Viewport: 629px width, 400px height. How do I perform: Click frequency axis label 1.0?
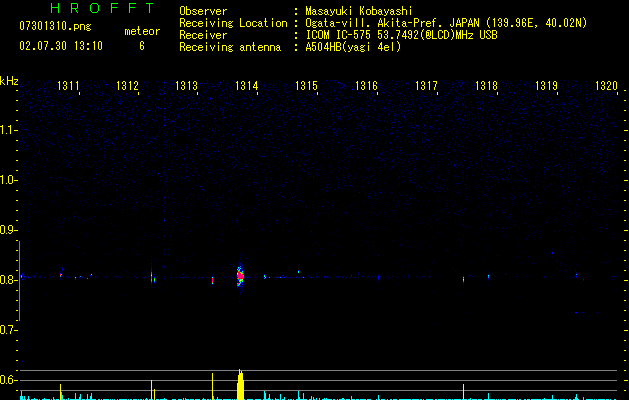(x=8, y=180)
